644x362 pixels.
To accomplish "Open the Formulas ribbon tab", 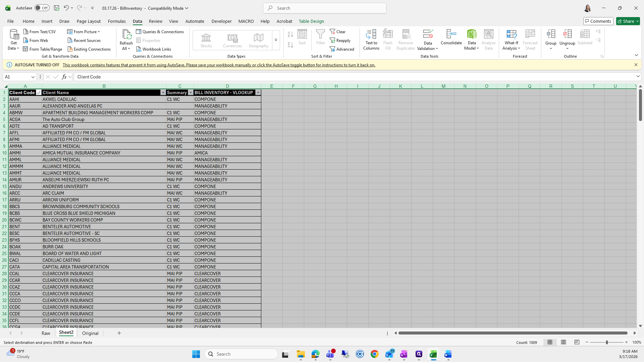I will coord(117,21).
